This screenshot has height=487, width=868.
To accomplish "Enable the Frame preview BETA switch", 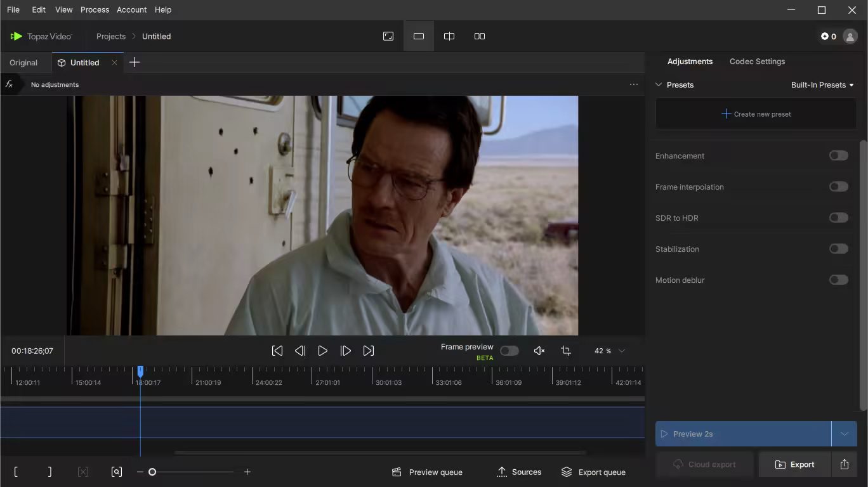I will (509, 351).
